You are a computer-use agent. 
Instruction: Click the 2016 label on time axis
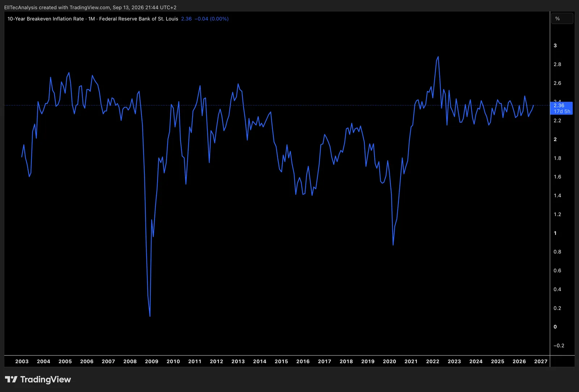[x=303, y=361]
